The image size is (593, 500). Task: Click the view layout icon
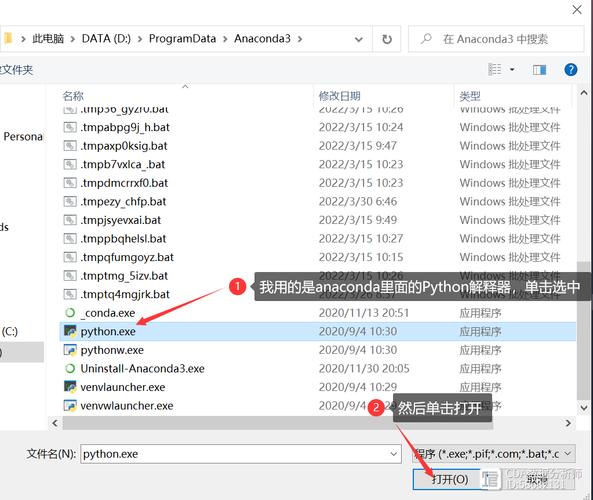[x=495, y=70]
